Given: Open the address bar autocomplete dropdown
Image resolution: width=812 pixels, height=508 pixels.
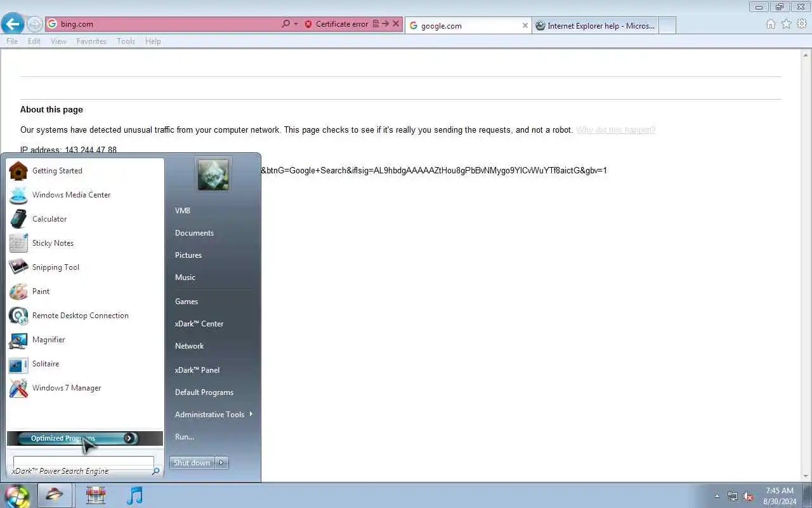Looking at the screenshot, I should point(296,24).
